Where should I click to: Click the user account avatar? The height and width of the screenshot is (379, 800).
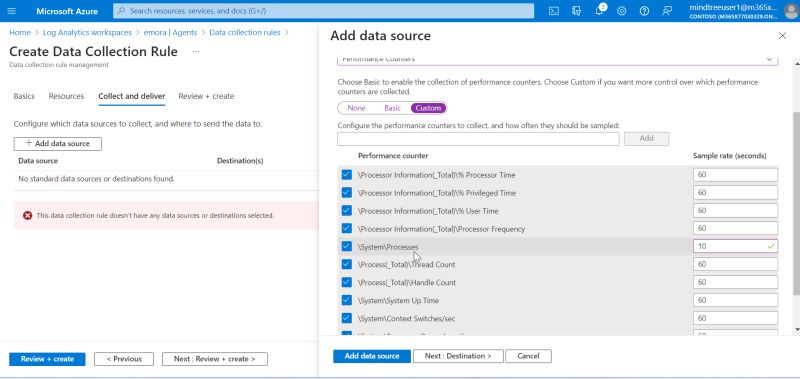coord(791,11)
